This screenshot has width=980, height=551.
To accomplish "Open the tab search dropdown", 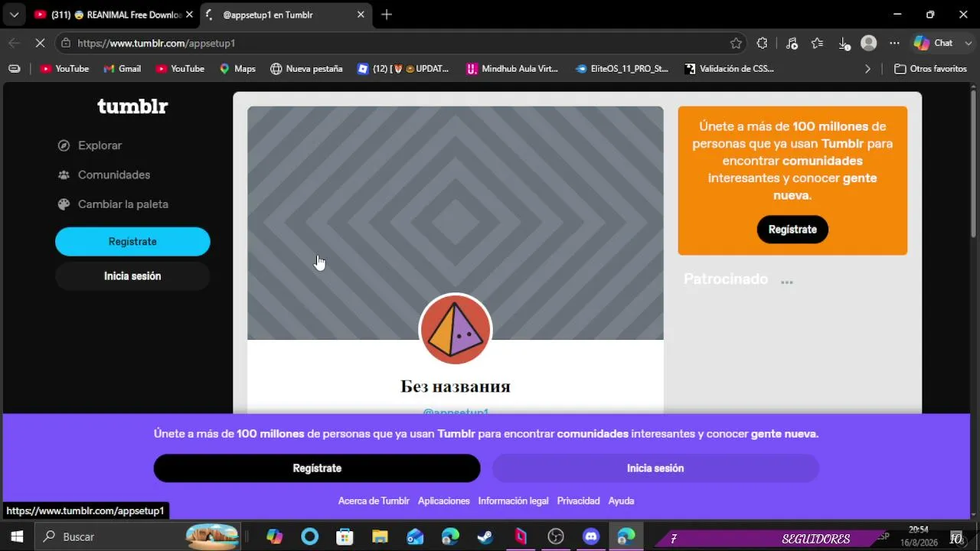I will point(14,15).
